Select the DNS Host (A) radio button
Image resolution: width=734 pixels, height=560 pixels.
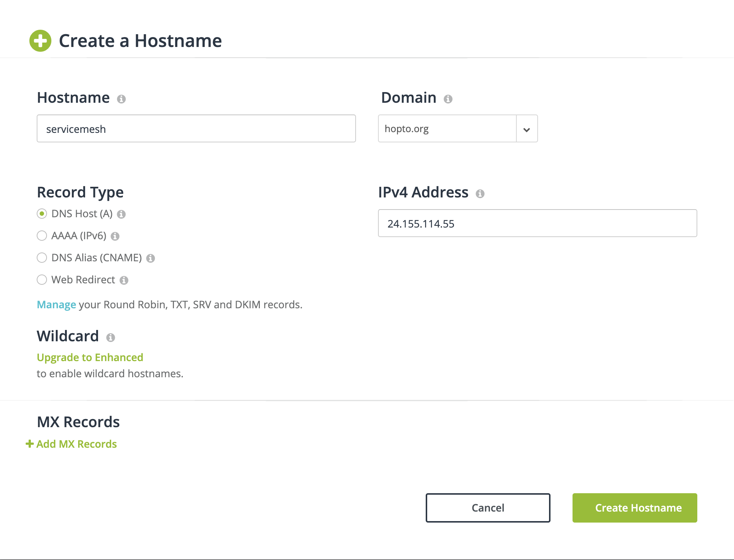pyautogui.click(x=42, y=214)
